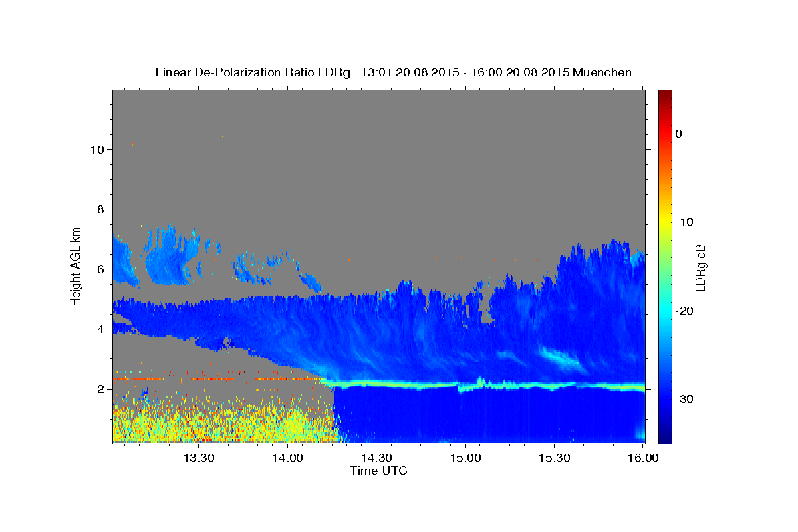Click the 16:00 time tick label
Screen dimensions: 798x532
point(643,458)
